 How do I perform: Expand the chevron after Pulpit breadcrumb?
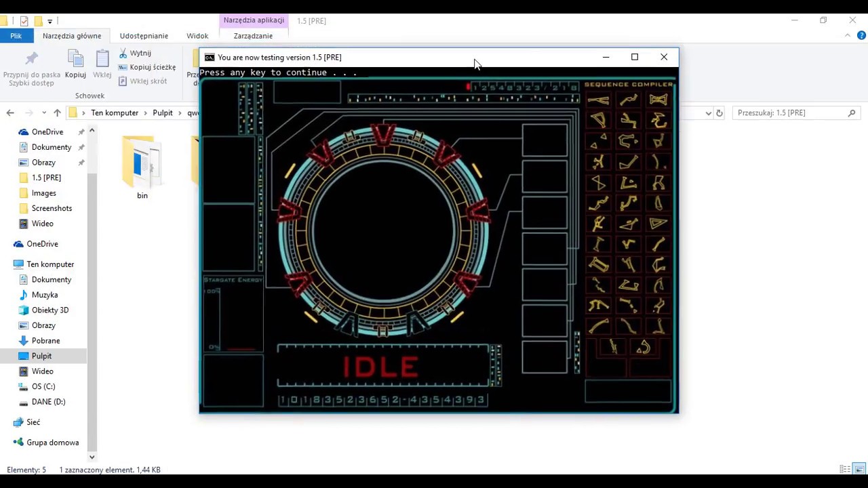click(x=180, y=113)
